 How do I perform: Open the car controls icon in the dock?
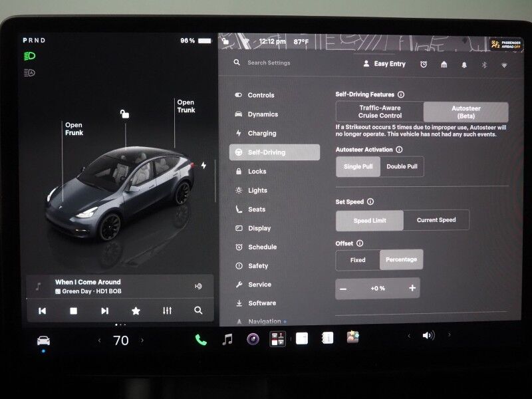pyautogui.click(x=43, y=340)
